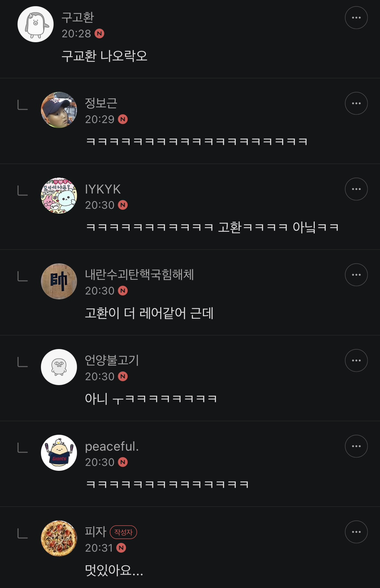The image size is (380, 588).
Task: Select the comment text 고환이 더 레어같어 근데
Action: tap(149, 313)
